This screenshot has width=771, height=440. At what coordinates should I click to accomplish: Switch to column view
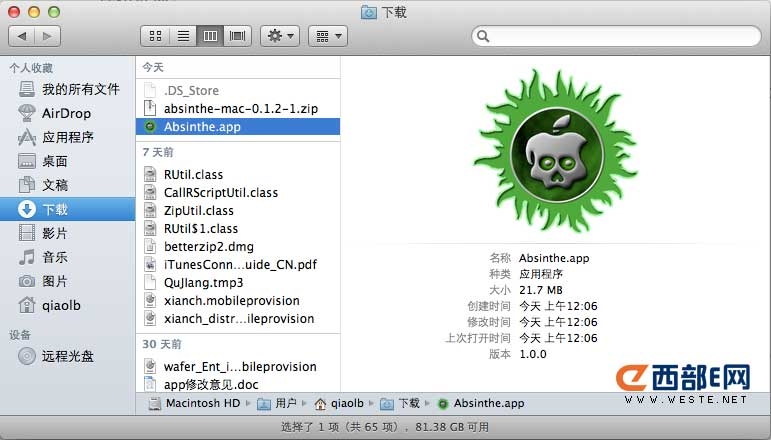click(210, 36)
